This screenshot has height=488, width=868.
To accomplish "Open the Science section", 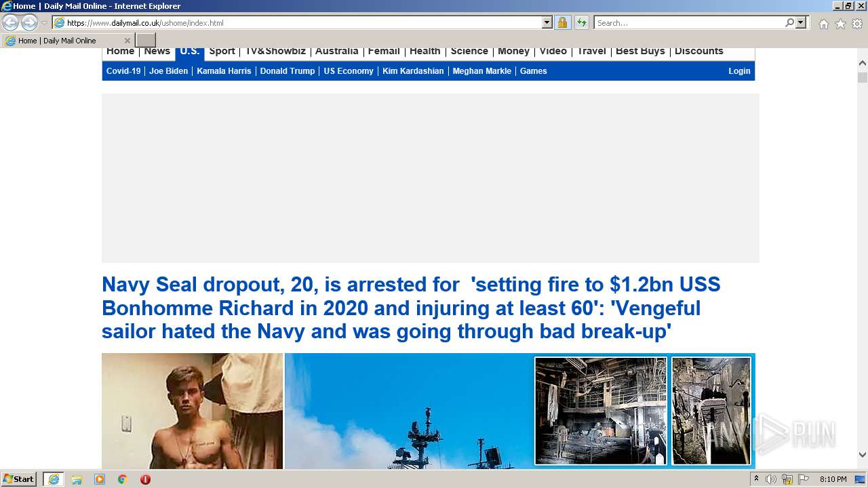I will (x=469, y=52).
